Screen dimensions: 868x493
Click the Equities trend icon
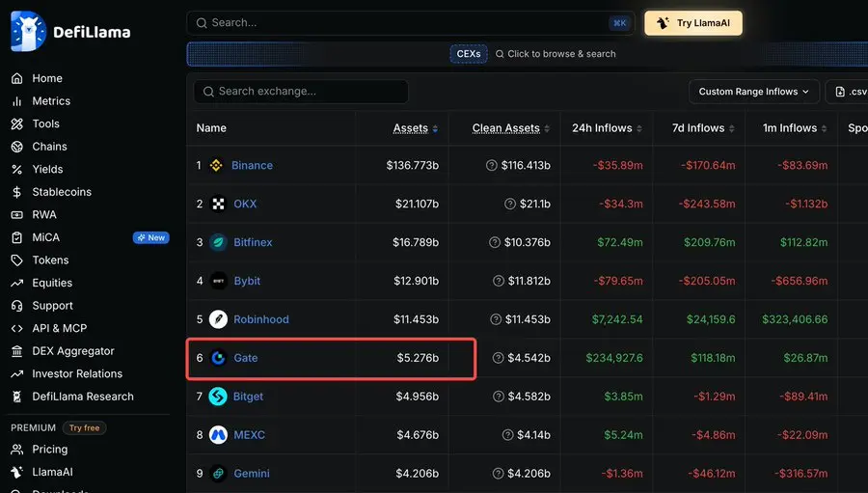17,283
